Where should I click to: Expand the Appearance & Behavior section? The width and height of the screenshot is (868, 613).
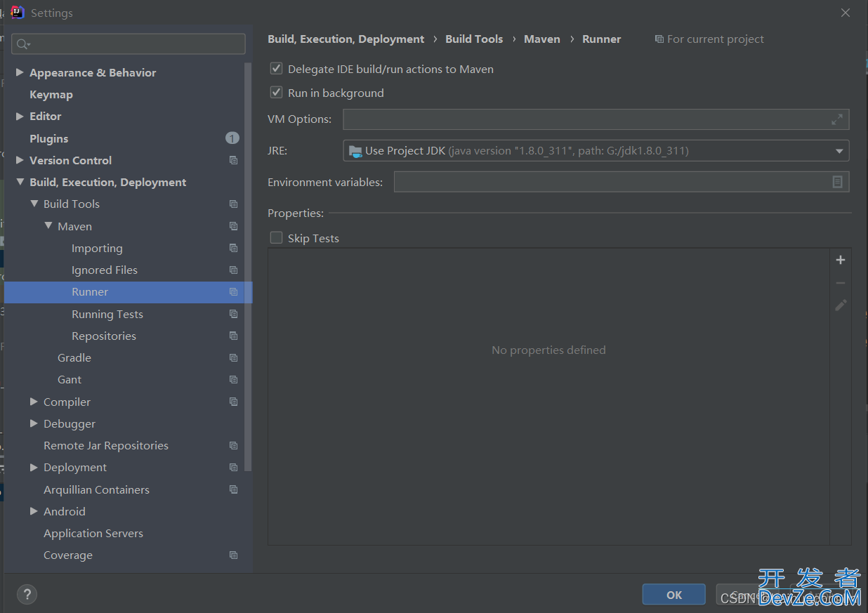click(20, 72)
